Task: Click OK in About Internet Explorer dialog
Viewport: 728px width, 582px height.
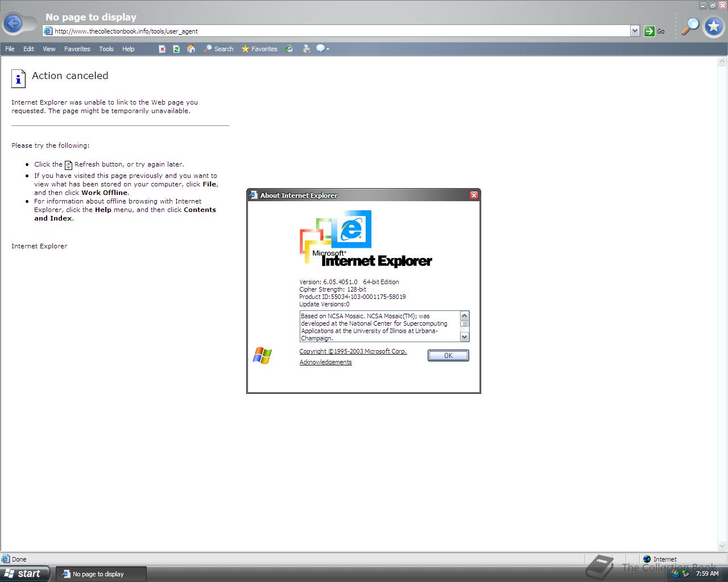Action: (448, 355)
